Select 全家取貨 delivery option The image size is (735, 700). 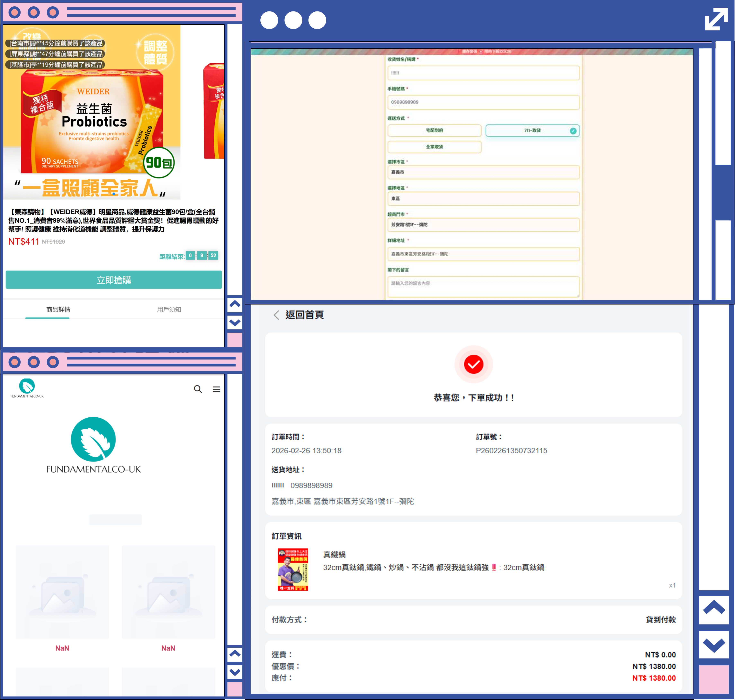(x=434, y=147)
